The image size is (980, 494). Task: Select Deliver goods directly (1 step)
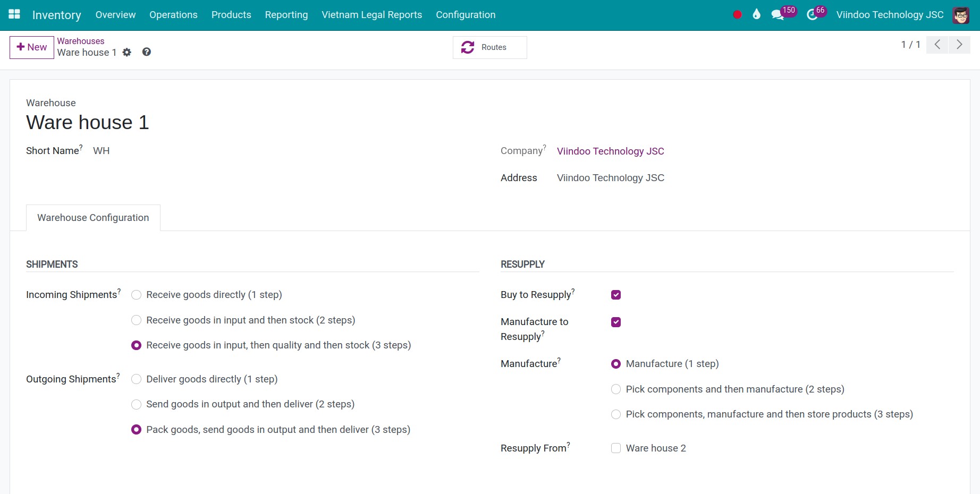pyautogui.click(x=137, y=379)
